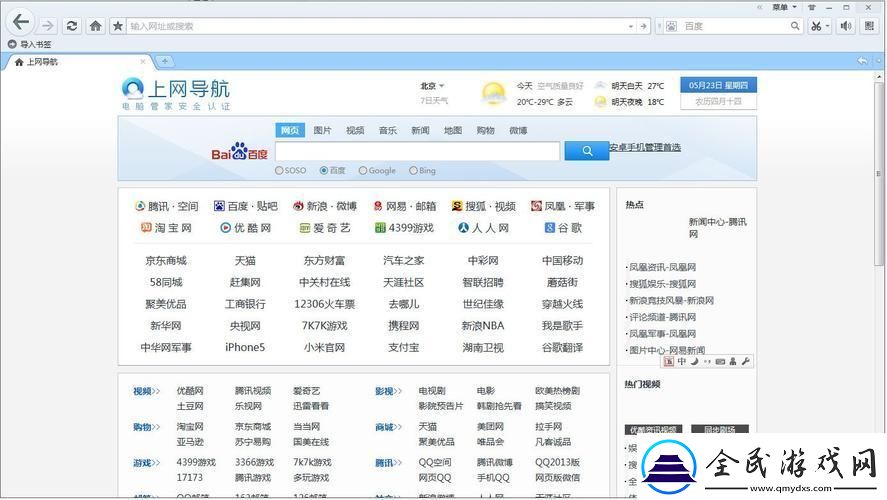Click the Baidu paw search engine icon
This screenshot has height=500, width=887.
671,26
